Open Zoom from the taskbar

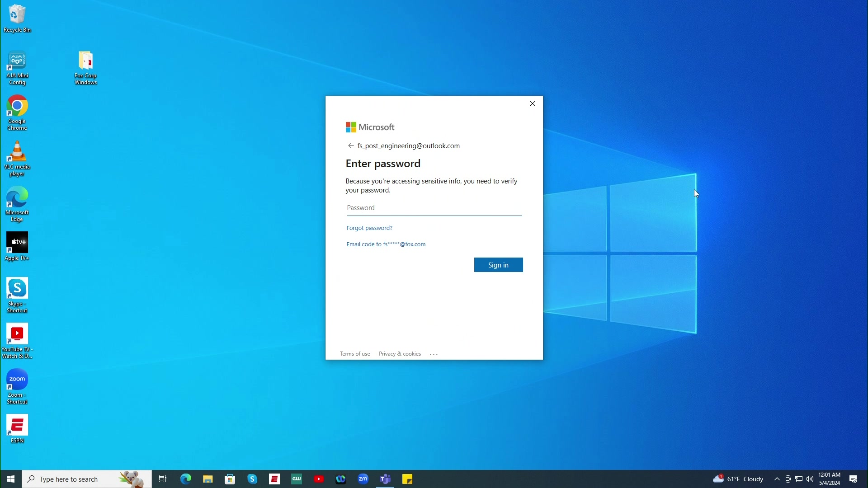(363, 479)
